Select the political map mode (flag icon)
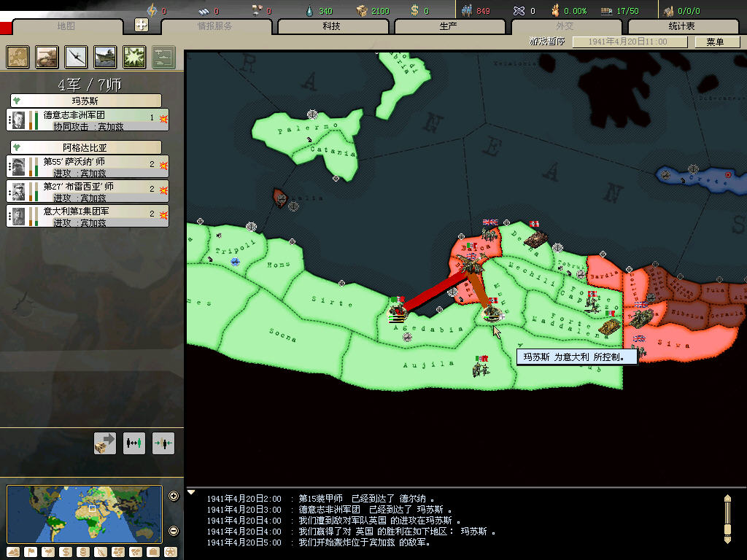 tap(31, 552)
